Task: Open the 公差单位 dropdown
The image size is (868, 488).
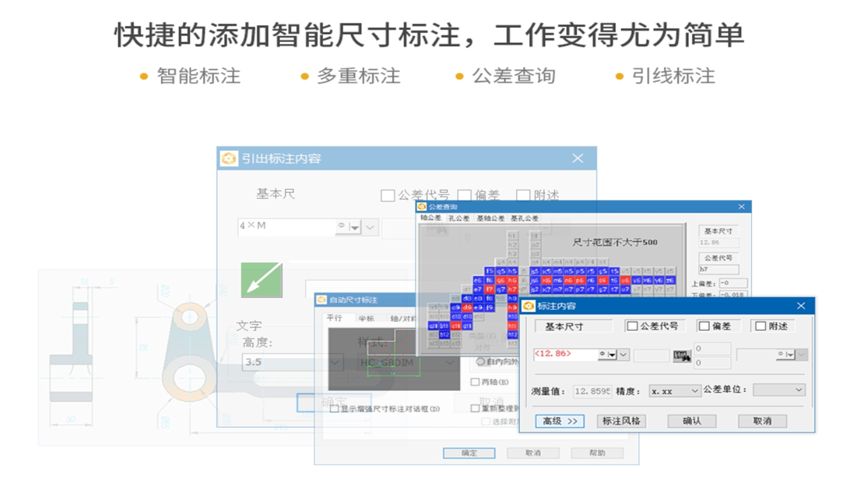Action: 778,390
